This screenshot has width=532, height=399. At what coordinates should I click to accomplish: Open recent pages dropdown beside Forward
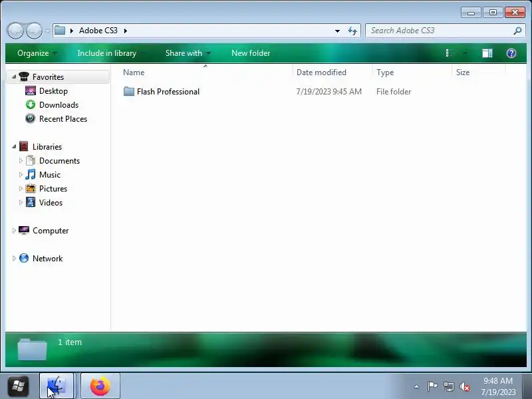[x=47, y=31]
